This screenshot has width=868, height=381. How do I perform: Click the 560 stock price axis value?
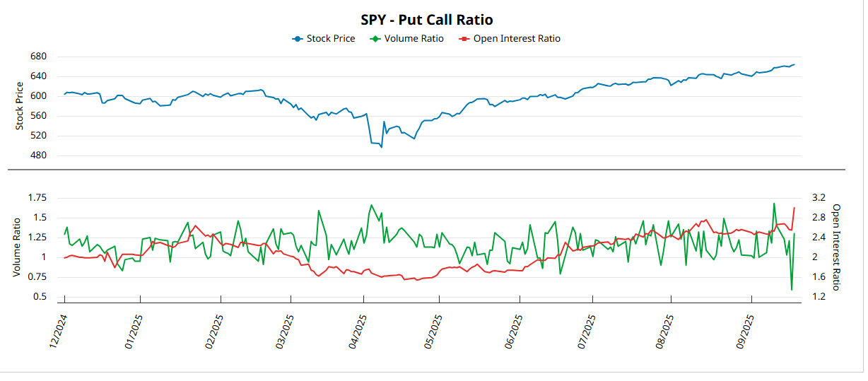pyautogui.click(x=39, y=116)
